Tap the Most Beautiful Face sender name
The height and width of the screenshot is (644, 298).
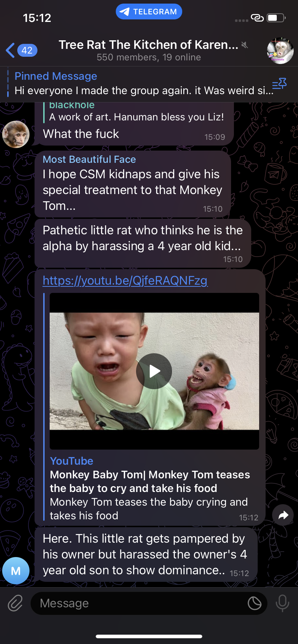coord(89,159)
